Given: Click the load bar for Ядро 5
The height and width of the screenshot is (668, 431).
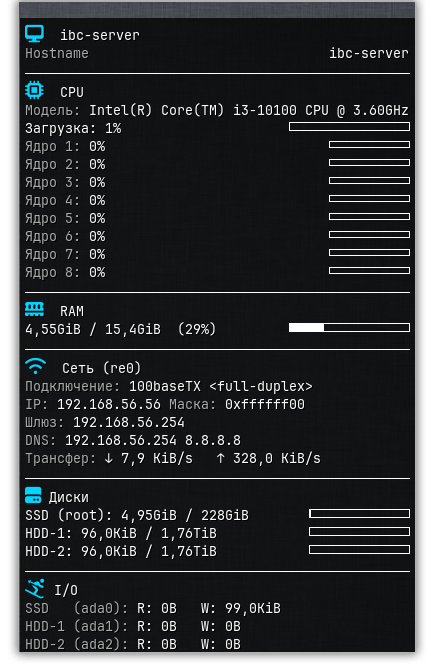Looking at the screenshot, I should pyautogui.click(x=369, y=216).
